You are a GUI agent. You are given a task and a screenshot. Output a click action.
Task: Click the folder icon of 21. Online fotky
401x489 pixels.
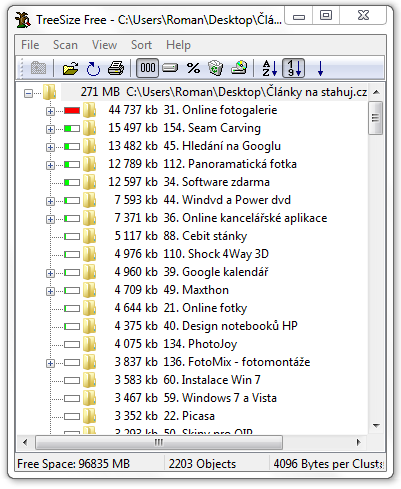coord(89,308)
